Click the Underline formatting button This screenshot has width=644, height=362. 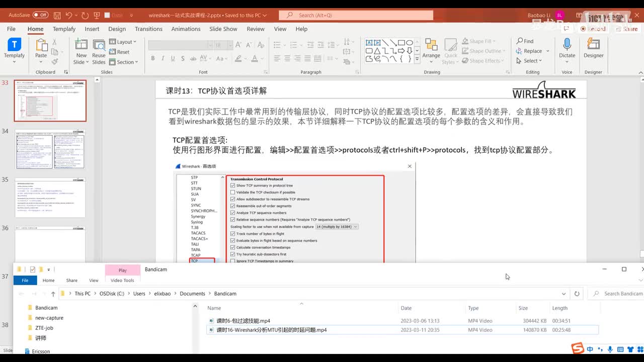tap(173, 58)
